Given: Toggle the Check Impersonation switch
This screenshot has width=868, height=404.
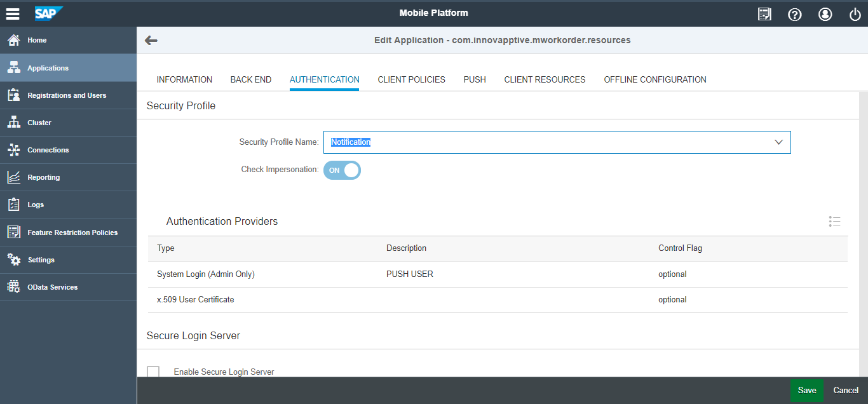Looking at the screenshot, I should tap(342, 170).
